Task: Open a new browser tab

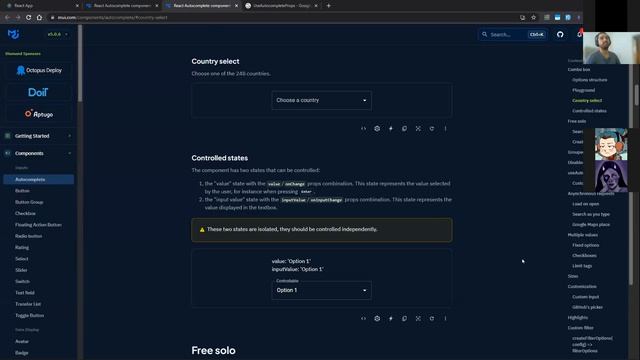Action: [329, 6]
